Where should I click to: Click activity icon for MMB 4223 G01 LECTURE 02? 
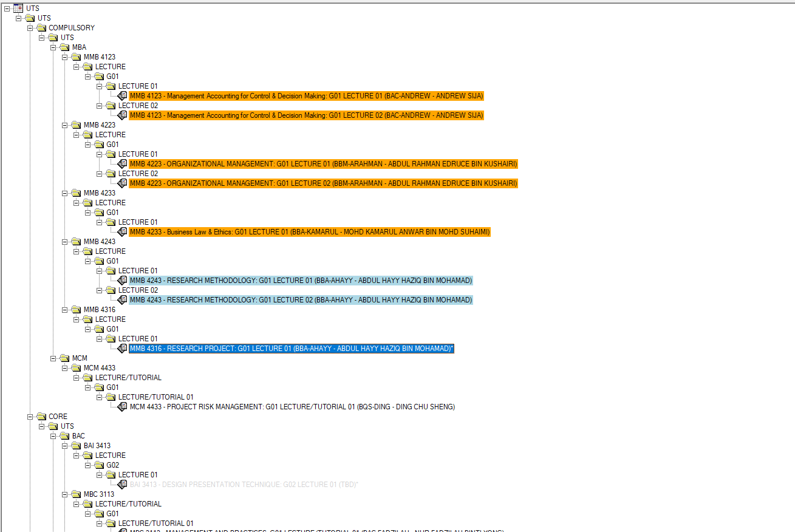click(123, 183)
